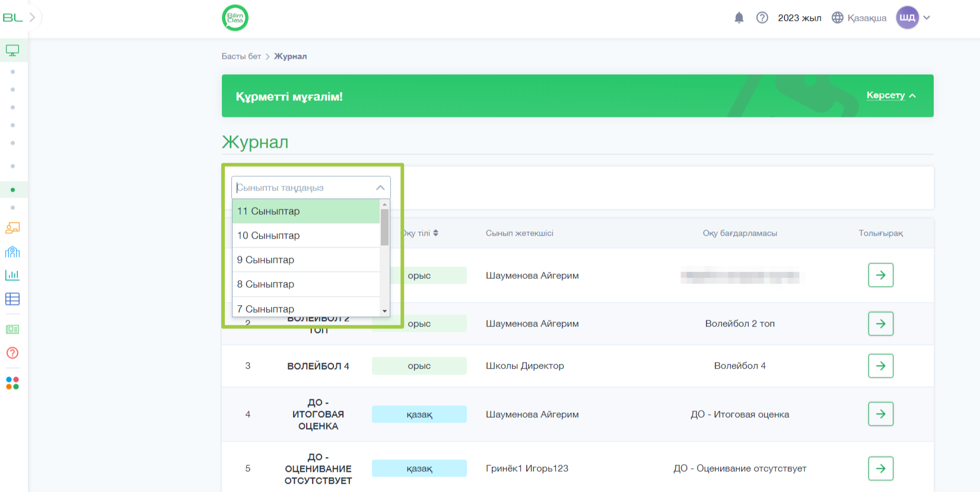Click Шауменова Айгерим in first row
The width and height of the screenshot is (980, 492).
point(532,275)
